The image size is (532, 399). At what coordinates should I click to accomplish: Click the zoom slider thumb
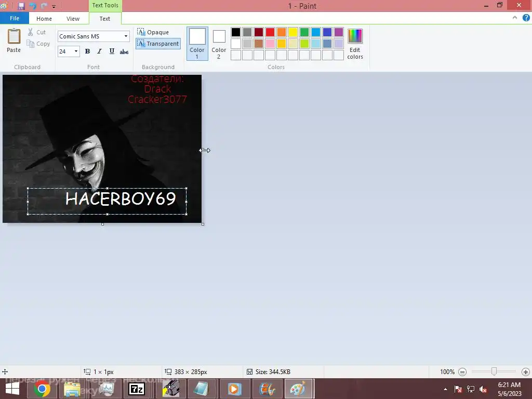[x=494, y=372]
